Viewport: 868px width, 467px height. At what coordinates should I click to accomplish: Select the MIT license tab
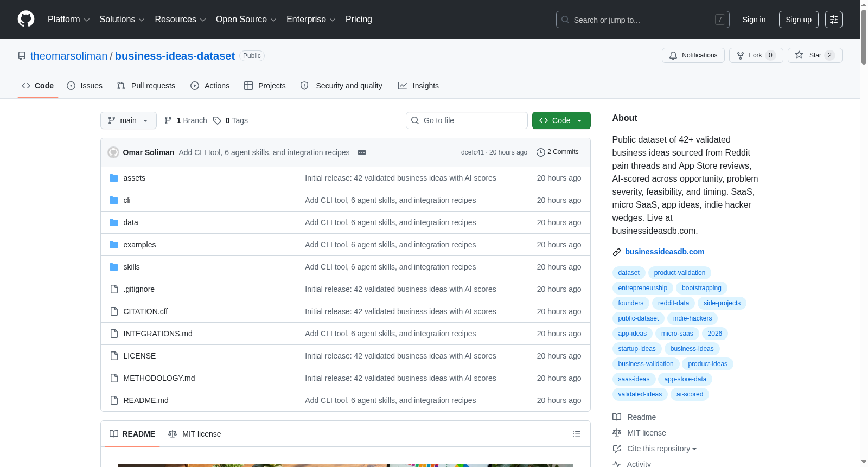[195, 434]
